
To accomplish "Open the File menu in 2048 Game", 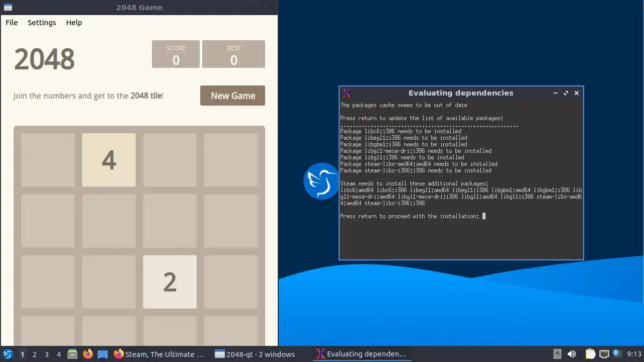I will tap(12, 23).
